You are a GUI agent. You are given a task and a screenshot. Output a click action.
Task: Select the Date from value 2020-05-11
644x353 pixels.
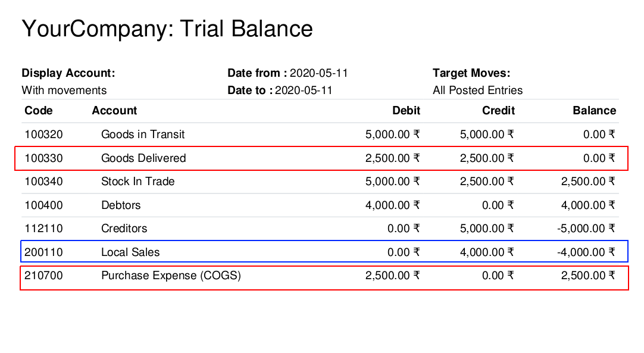point(318,73)
